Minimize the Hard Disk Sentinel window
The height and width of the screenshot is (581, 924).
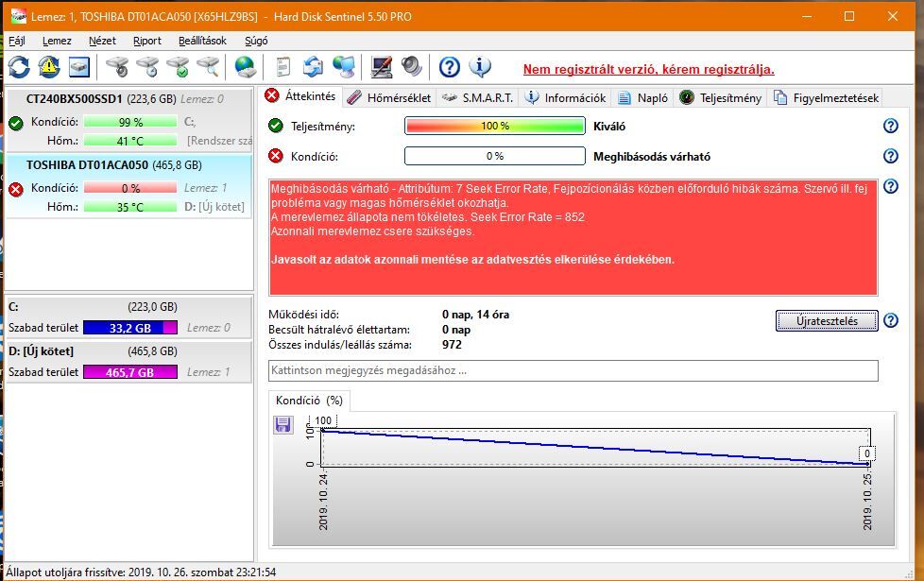click(807, 16)
